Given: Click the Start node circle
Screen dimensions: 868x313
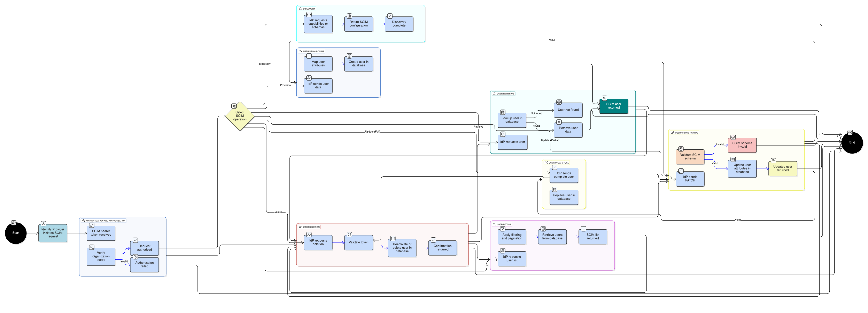Looking at the screenshot, I should (16, 233).
